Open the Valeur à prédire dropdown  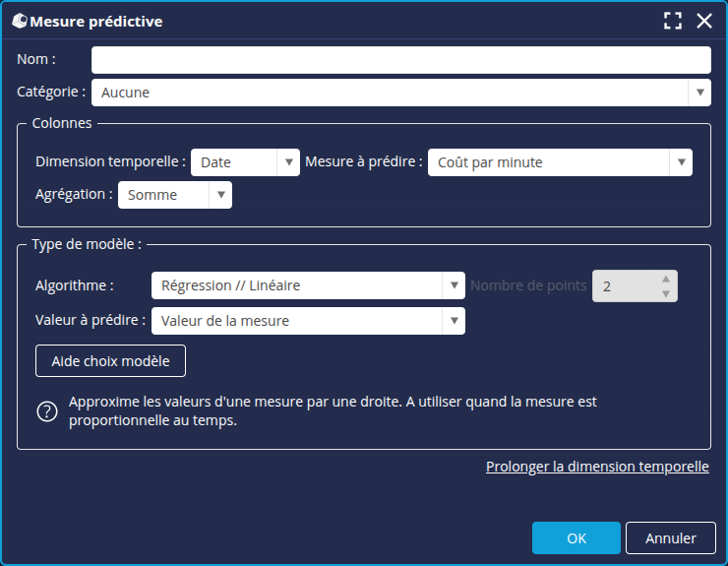[308, 321]
